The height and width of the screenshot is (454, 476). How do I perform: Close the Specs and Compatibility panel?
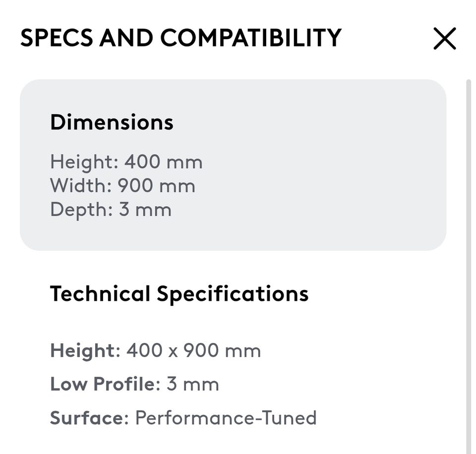point(444,39)
